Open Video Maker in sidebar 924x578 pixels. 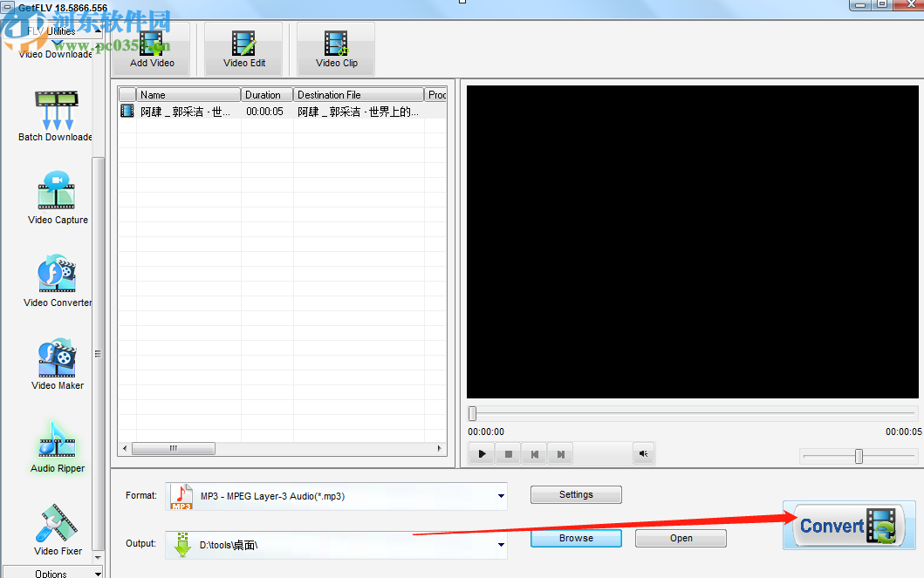click(58, 364)
